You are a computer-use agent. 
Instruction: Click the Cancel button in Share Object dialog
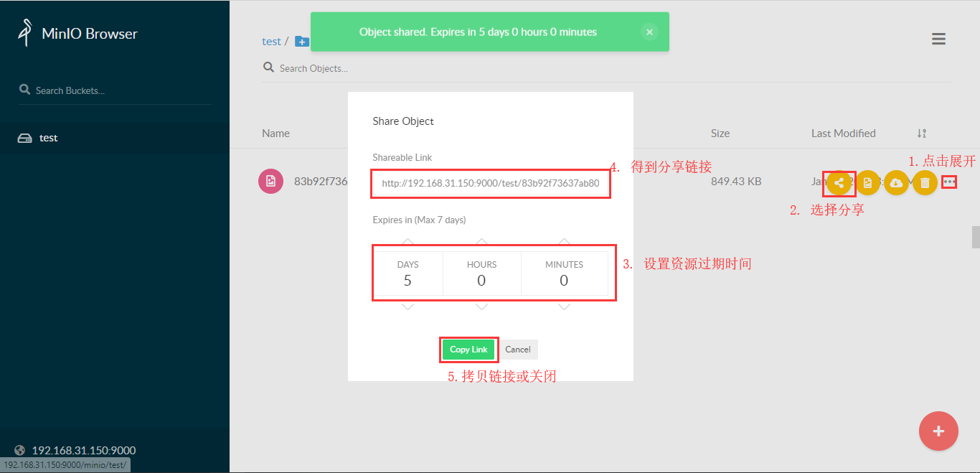[x=518, y=350]
